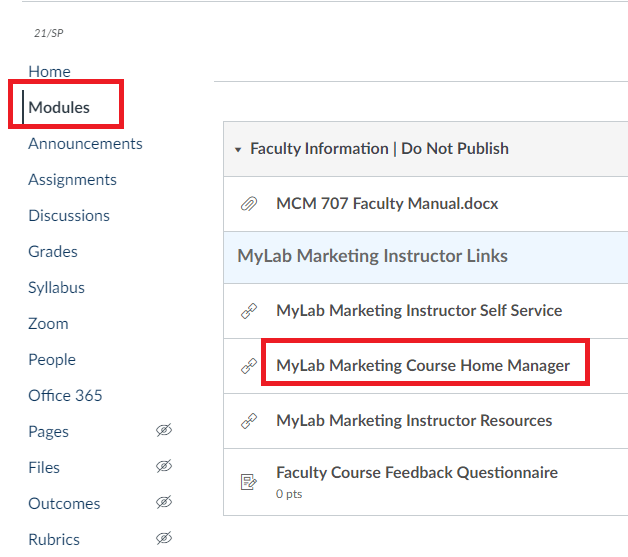The height and width of the screenshot is (557, 628).
Task: Open MyLab Marketing Course Home Manager
Action: [x=423, y=366]
